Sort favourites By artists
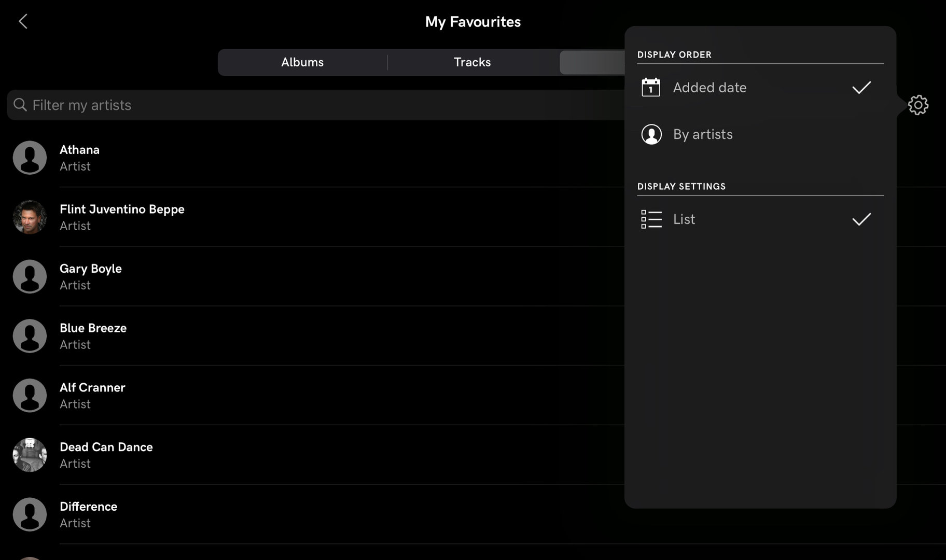 tap(703, 134)
